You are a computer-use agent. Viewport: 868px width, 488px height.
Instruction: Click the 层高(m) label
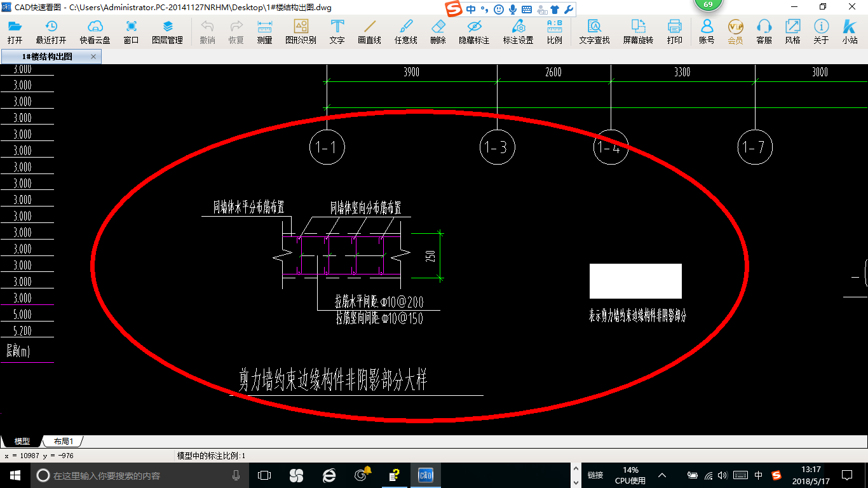click(18, 350)
